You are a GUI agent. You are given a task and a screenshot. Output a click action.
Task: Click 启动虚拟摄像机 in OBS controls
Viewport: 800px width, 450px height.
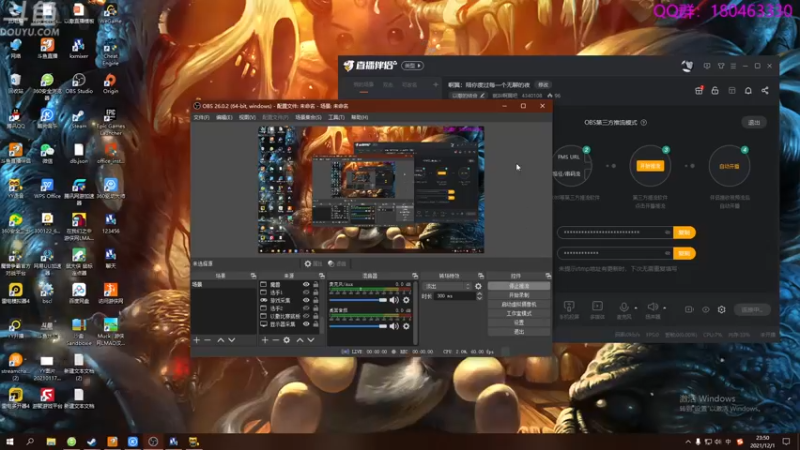click(x=519, y=305)
